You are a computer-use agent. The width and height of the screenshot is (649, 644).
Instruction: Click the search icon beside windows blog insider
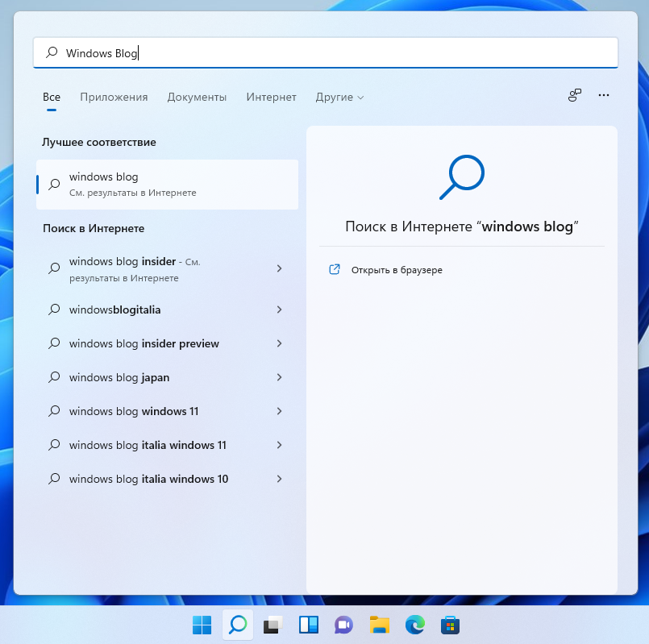[x=54, y=268]
